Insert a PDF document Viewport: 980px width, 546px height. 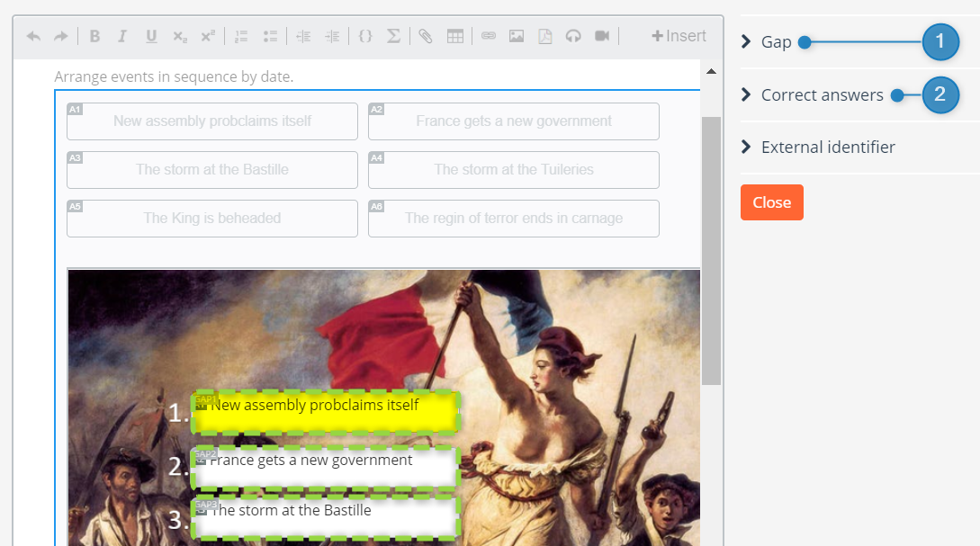tap(545, 36)
